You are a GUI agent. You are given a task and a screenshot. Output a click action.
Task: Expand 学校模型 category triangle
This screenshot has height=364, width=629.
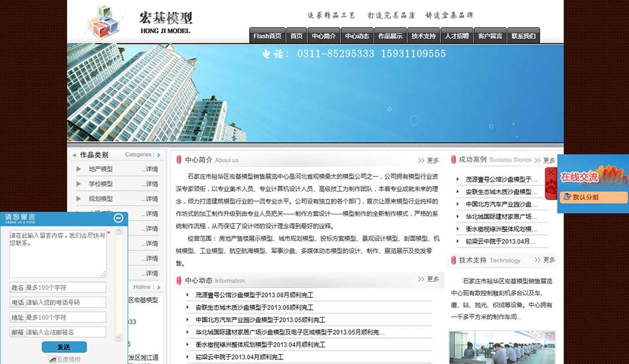point(79,184)
